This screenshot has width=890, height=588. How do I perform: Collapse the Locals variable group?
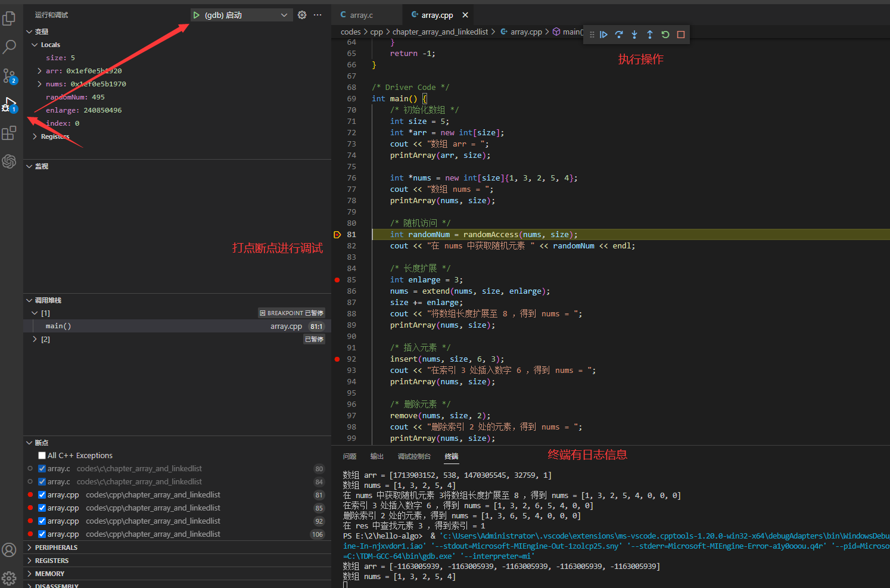(x=35, y=45)
